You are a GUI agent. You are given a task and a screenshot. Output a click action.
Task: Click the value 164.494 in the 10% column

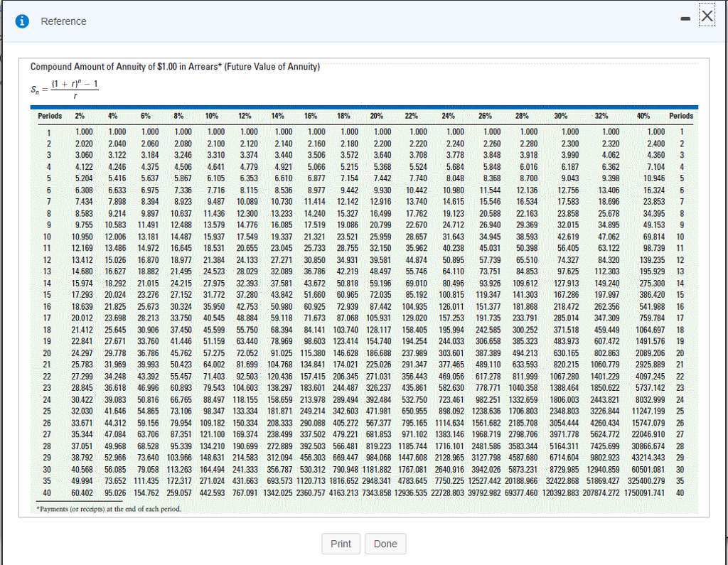click(x=212, y=470)
